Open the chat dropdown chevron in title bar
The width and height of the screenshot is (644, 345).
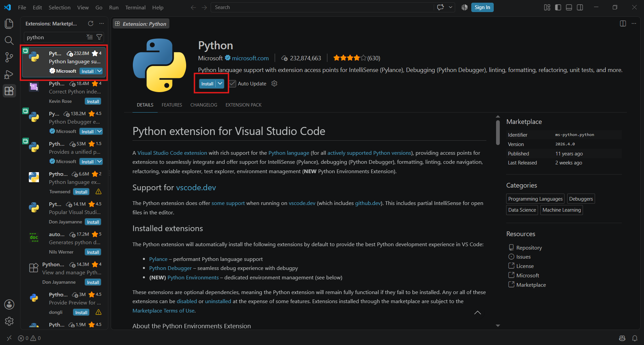(x=450, y=7)
